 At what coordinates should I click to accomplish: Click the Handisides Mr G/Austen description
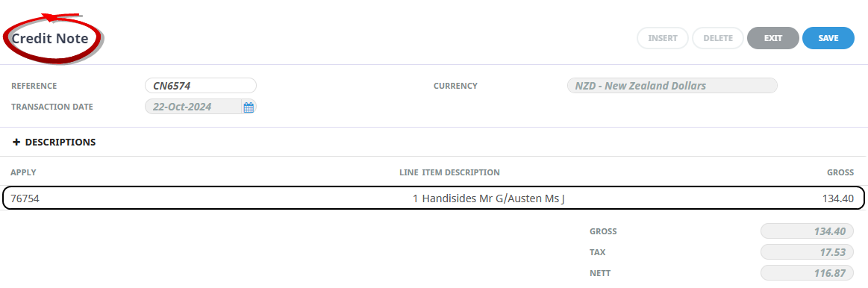493,198
